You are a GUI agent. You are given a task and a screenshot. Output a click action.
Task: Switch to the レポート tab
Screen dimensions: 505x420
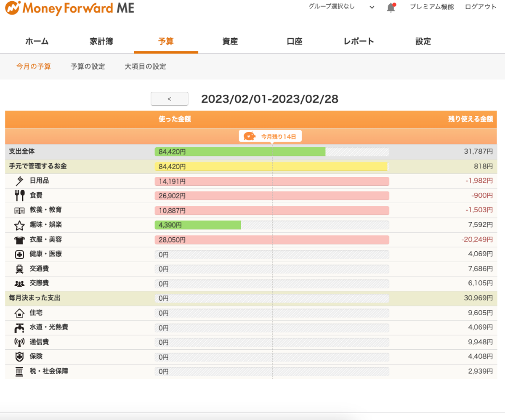(357, 41)
